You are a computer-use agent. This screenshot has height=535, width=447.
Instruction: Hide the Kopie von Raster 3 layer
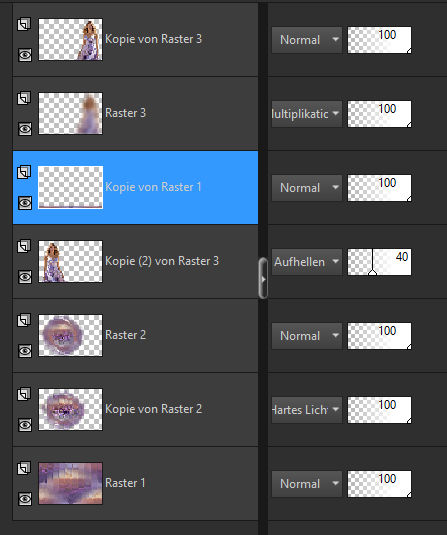25,55
